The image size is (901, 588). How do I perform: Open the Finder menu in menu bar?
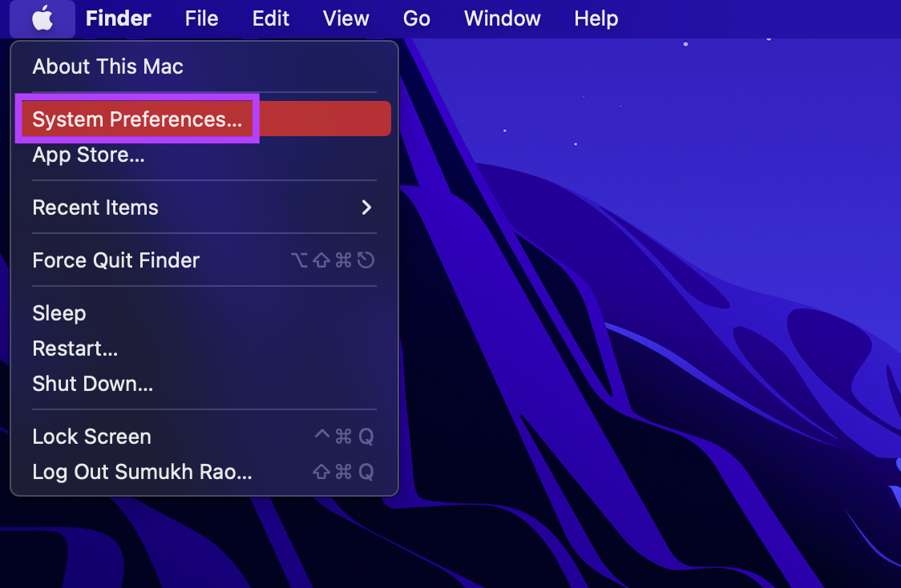click(118, 18)
